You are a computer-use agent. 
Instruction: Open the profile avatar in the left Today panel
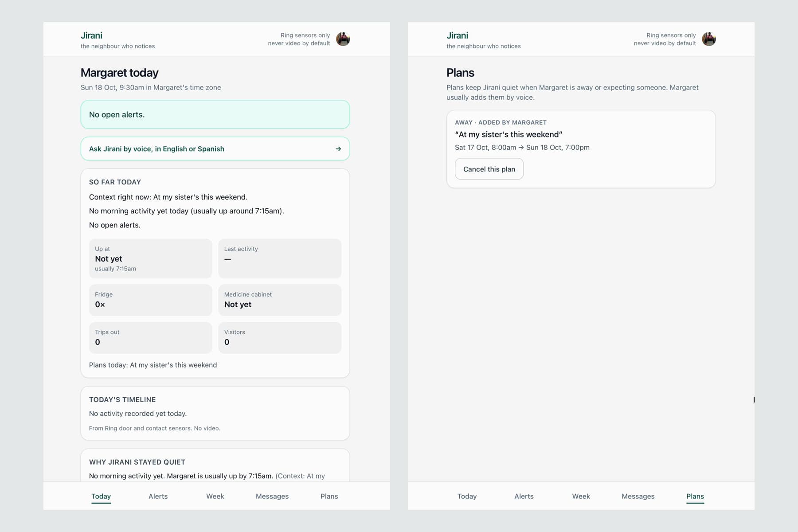pyautogui.click(x=343, y=39)
